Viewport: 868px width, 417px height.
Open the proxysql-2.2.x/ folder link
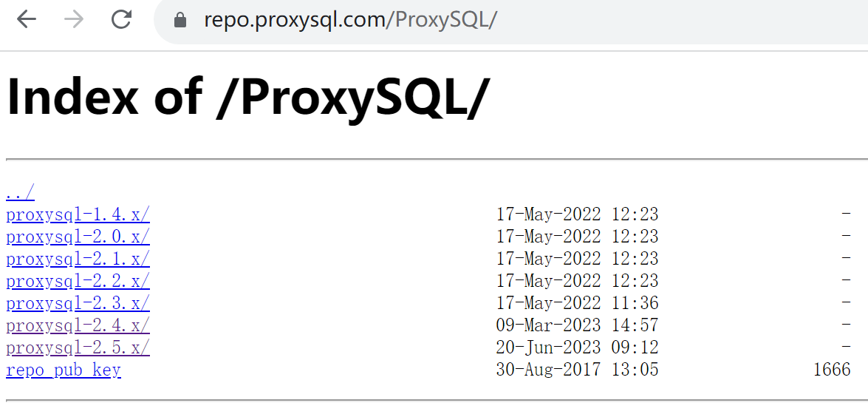pyautogui.click(x=78, y=281)
